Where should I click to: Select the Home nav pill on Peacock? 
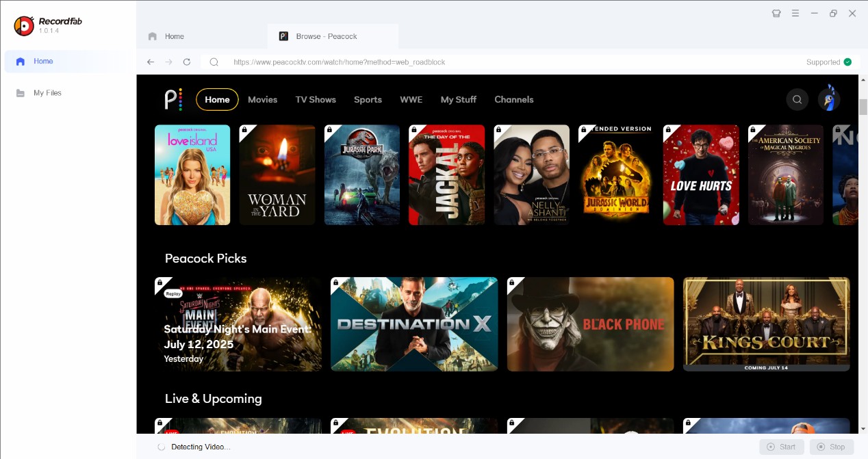pos(217,99)
